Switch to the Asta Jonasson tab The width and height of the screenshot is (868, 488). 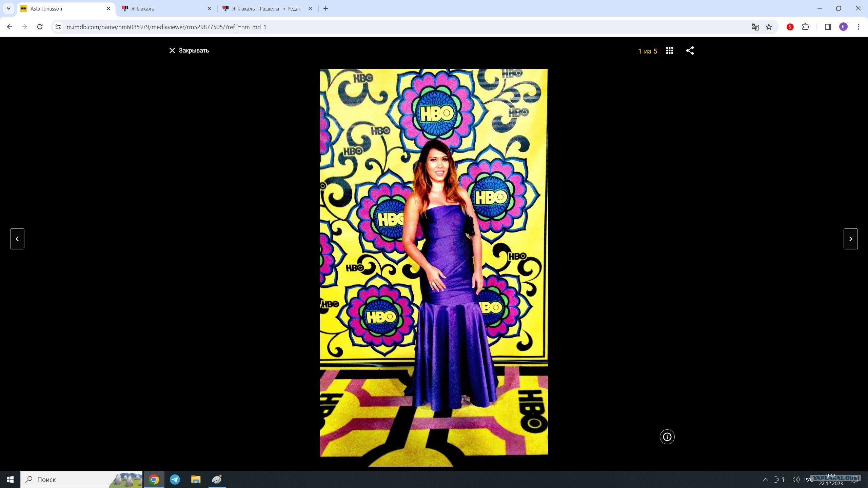[x=66, y=9]
